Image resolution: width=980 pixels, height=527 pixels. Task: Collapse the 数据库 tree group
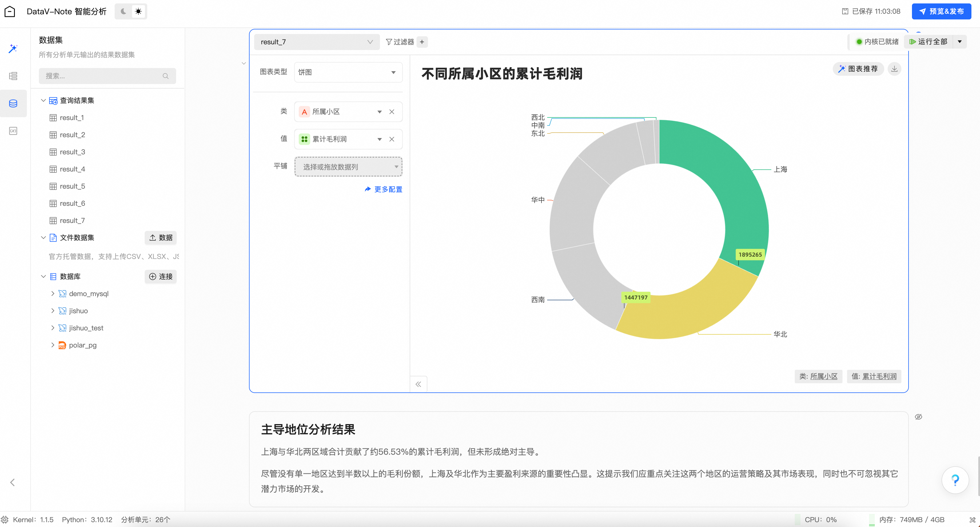pyautogui.click(x=43, y=276)
